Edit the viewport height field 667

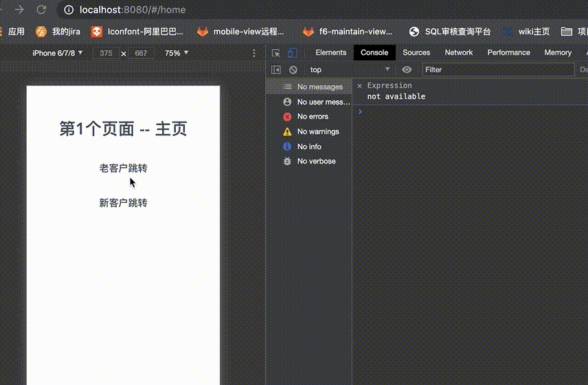pyautogui.click(x=141, y=53)
